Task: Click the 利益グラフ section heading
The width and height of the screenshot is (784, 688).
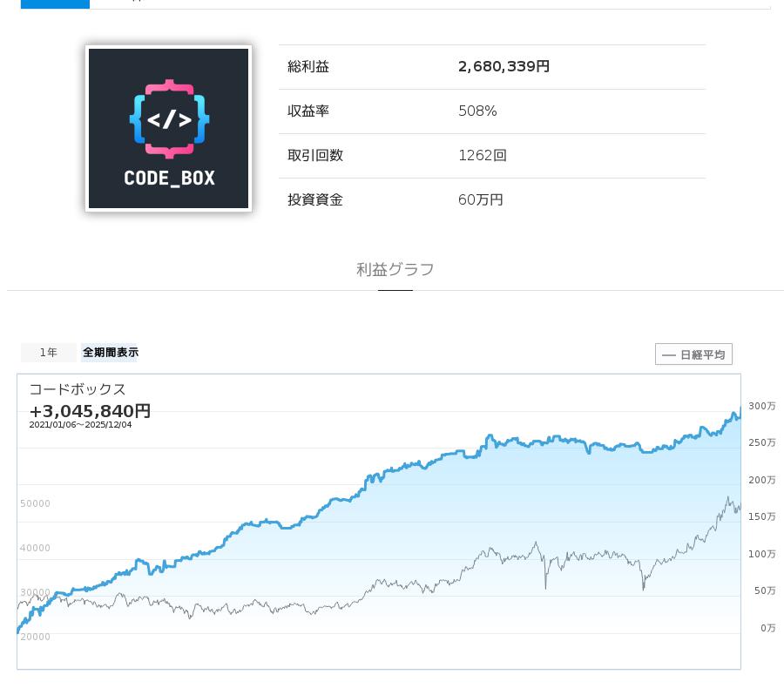Action: 395,270
